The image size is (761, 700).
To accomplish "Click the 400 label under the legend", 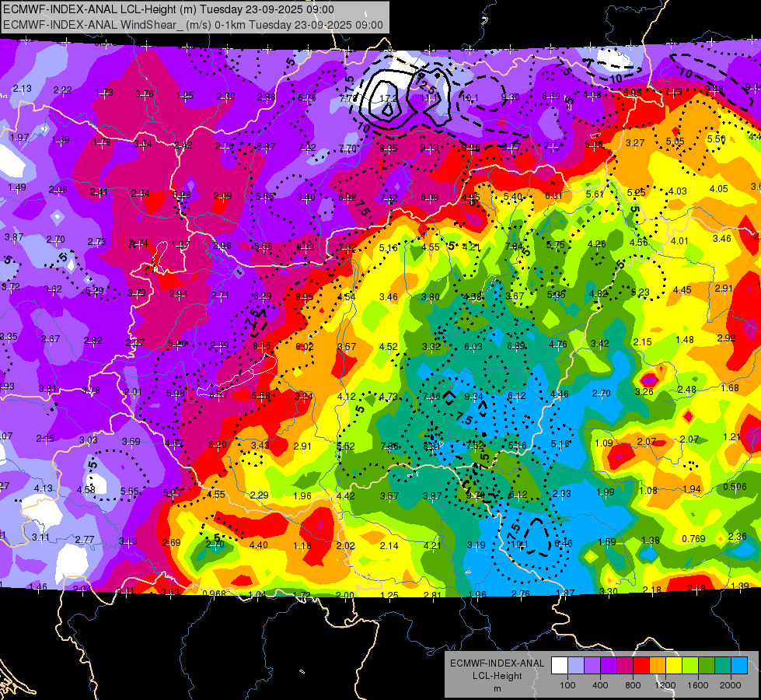I will click(x=600, y=685).
